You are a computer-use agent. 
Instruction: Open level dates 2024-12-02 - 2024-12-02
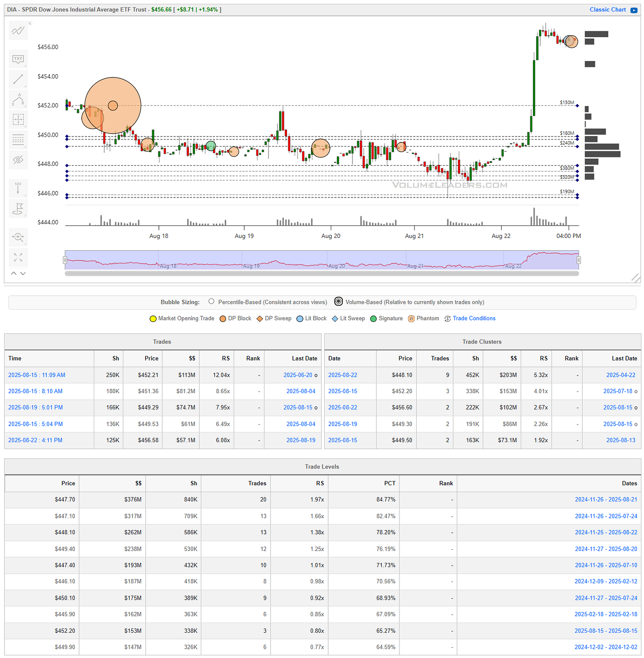tap(606, 647)
